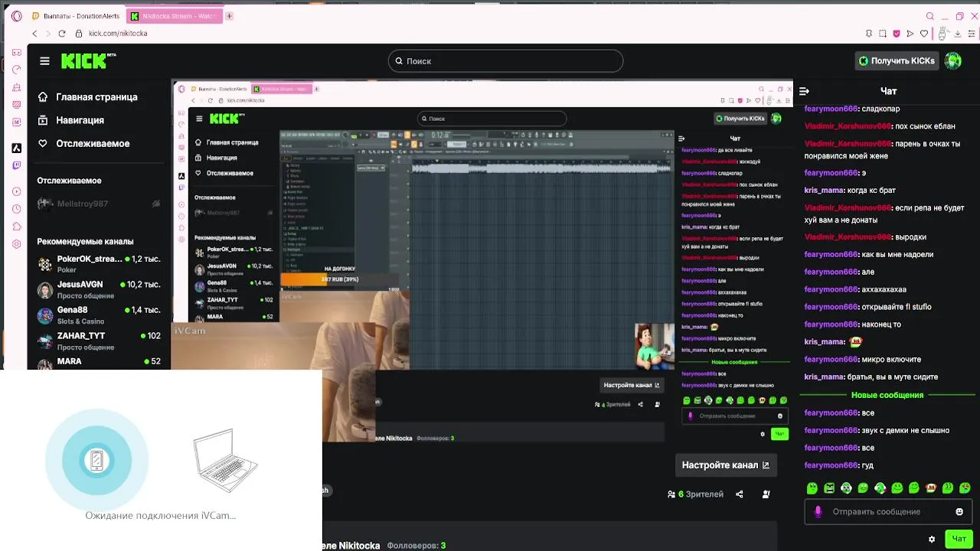Click the НА ДОГОНКУ donation goal bar
This screenshot has height=551, width=980.
click(339, 279)
